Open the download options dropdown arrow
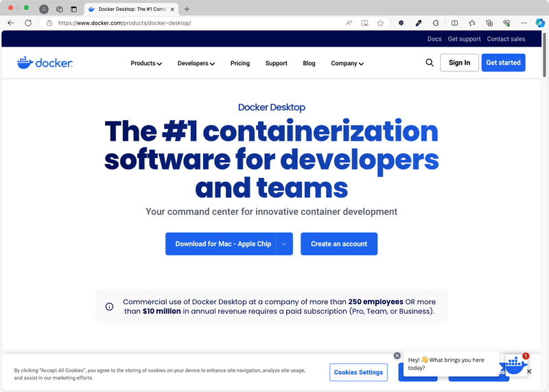549x392 pixels. (x=284, y=244)
